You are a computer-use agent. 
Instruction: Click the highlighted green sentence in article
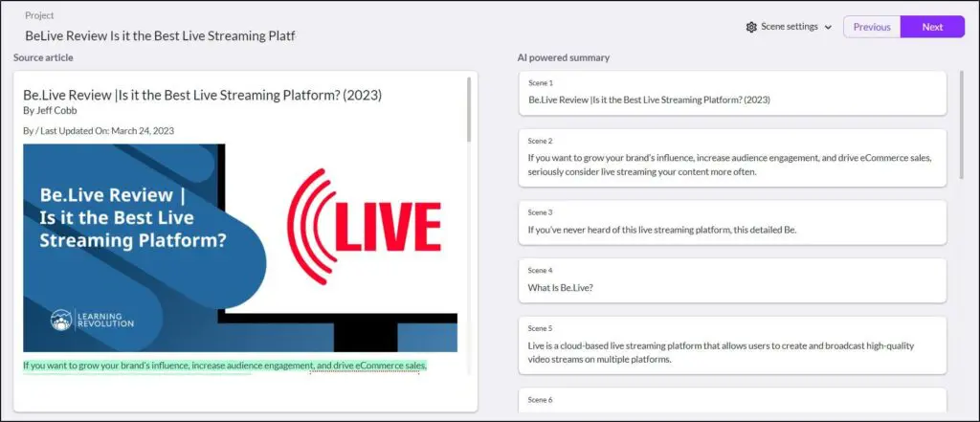coord(225,366)
